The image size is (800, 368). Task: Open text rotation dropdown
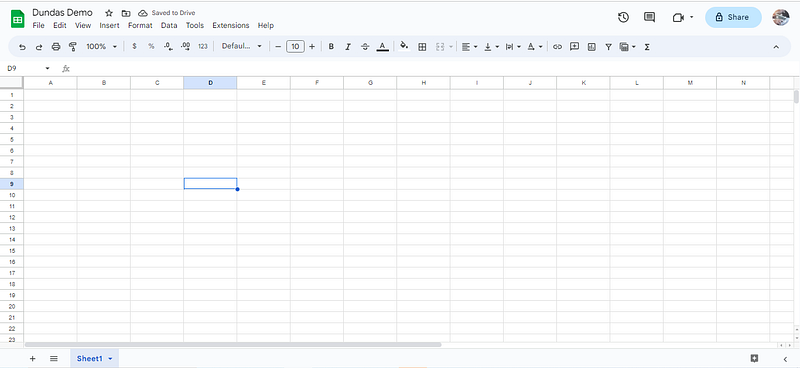(x=534, y=46)
